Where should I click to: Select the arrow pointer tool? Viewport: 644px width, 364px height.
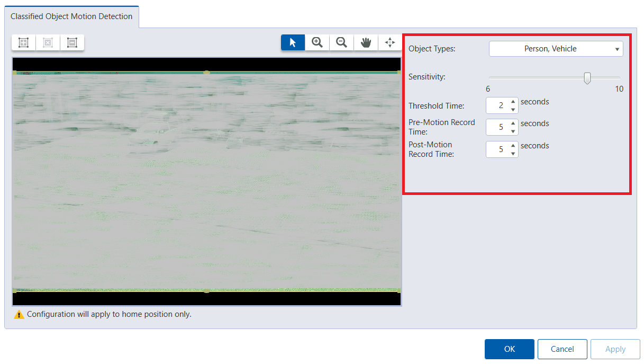[x=292, y=42]
